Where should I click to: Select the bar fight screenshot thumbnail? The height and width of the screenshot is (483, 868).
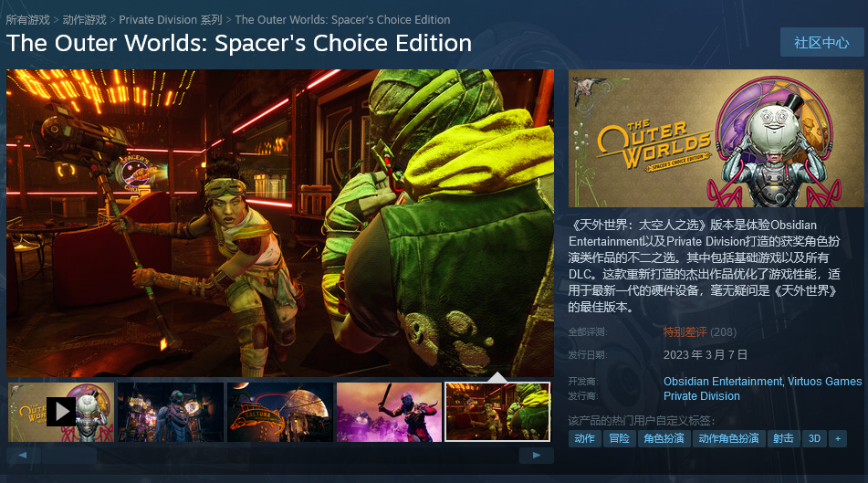(497, 412)
